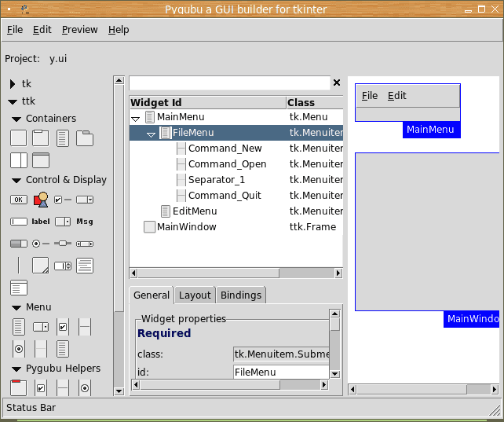Open the Help menu
The width and height of the screenshot is (504, 422).
[119, 30]
